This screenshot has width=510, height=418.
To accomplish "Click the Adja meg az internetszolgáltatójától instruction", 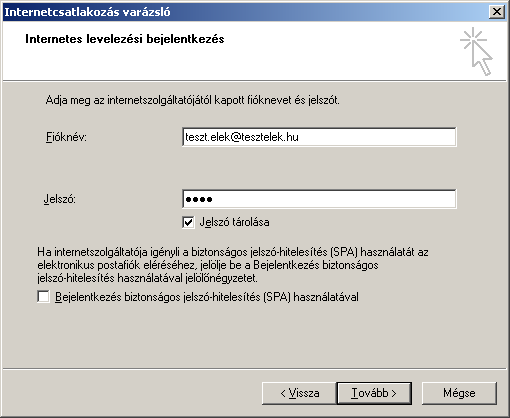I will pyautogui.click(x=193, y=100).
